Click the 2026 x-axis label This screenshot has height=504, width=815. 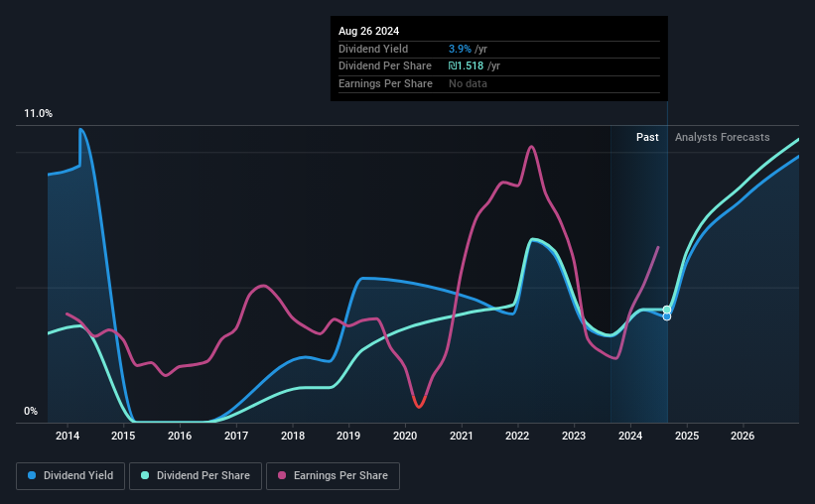(x=743, y=436)
